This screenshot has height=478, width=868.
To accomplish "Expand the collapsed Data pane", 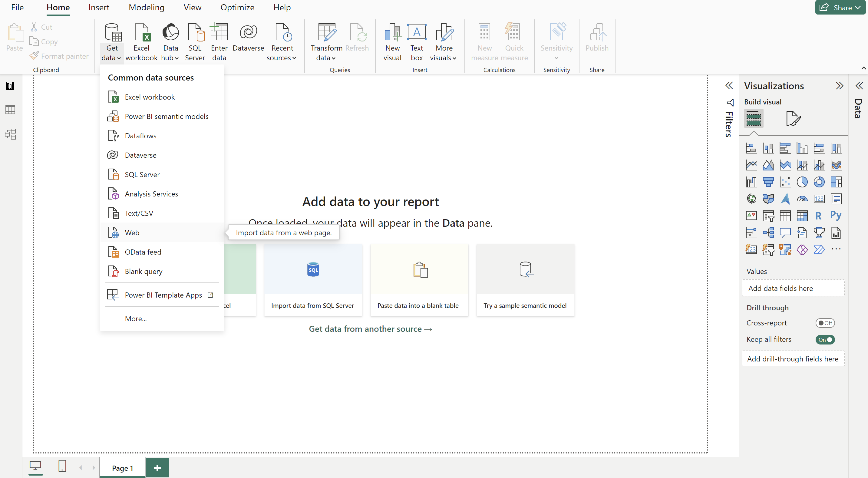I will [x=859, y=86].
